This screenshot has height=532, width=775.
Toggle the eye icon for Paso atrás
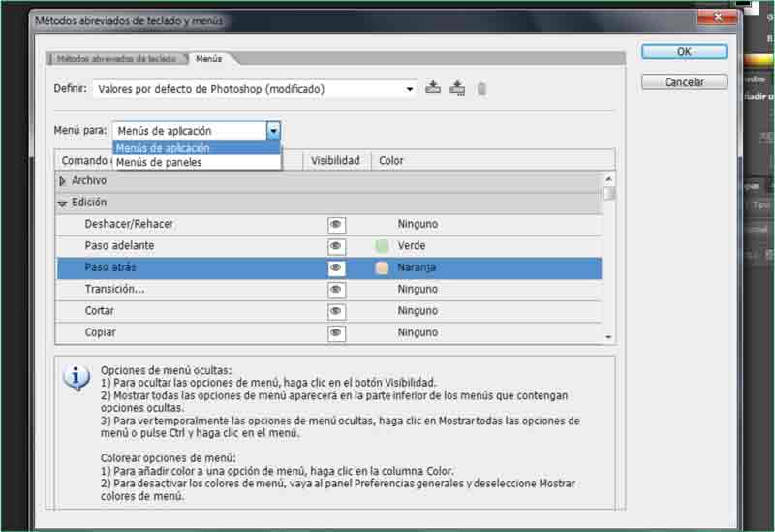point(336,267)
